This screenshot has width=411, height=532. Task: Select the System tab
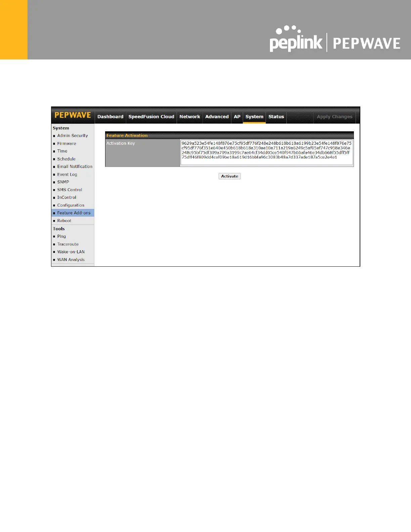(254, 117)
